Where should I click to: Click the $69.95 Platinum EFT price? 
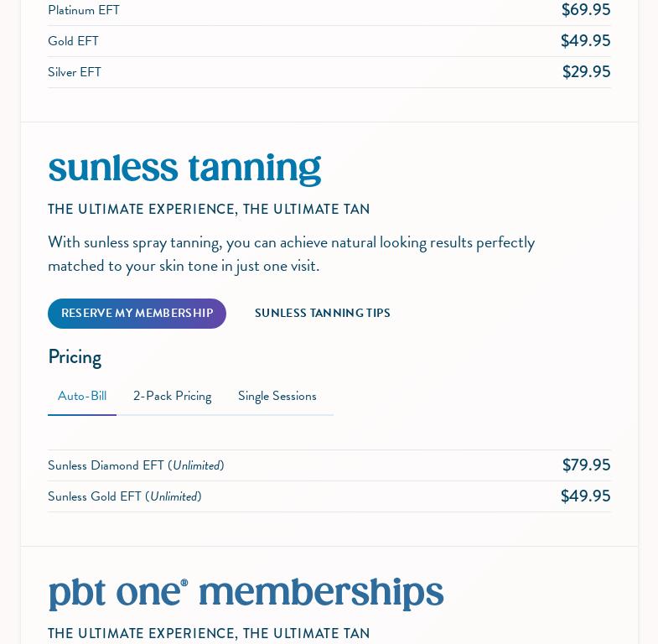(585, 10)
